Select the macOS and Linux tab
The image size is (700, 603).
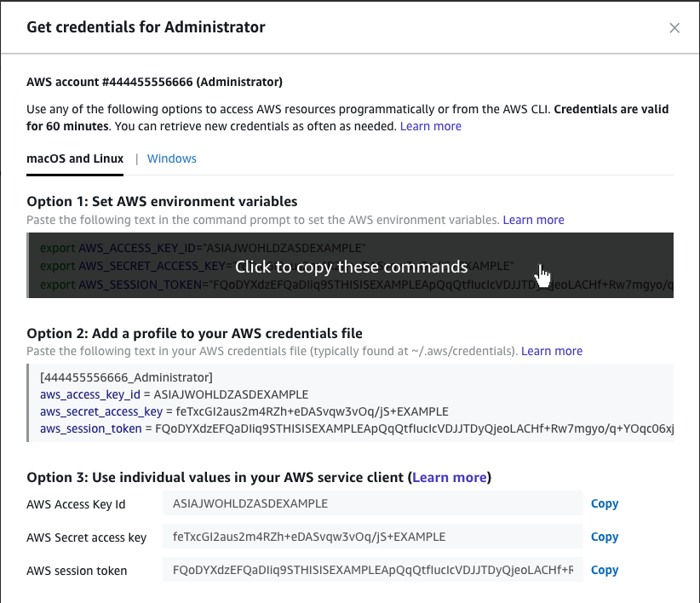click(x=74, y=158)
